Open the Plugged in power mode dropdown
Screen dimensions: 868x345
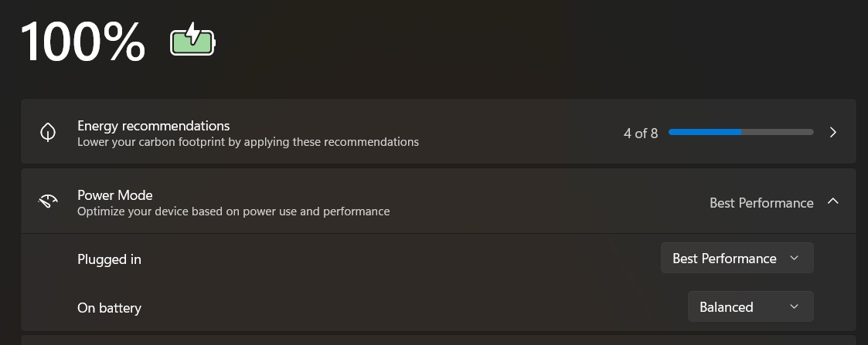pos(737,259)
